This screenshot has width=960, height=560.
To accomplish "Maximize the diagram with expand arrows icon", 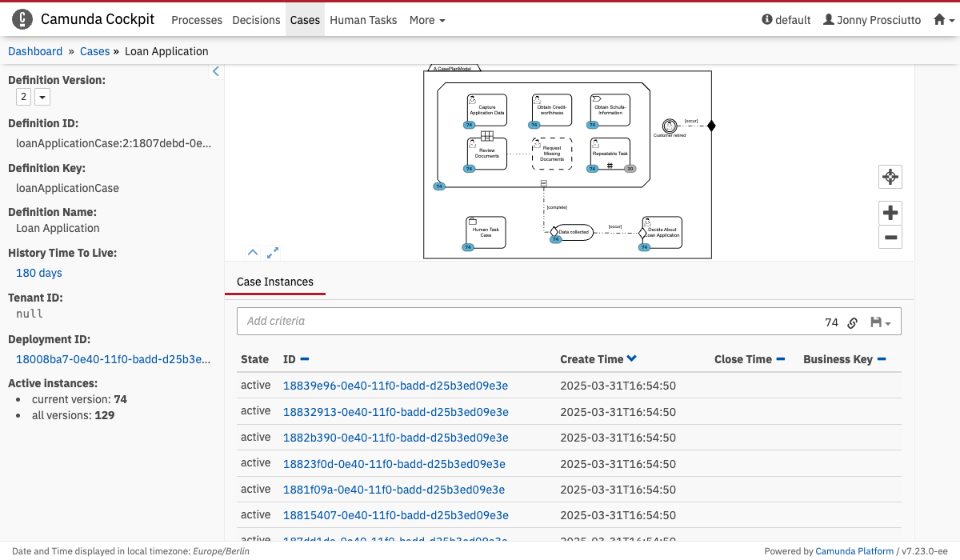I will coord(273,253).
